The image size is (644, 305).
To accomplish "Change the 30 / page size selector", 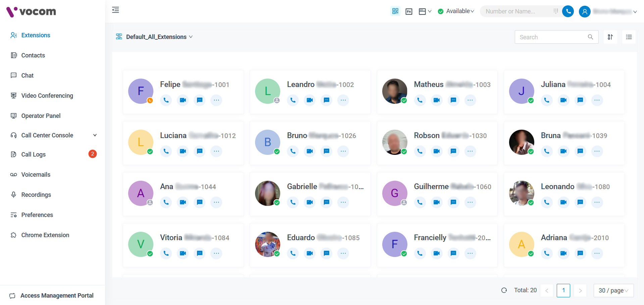I will coord(613,290).
